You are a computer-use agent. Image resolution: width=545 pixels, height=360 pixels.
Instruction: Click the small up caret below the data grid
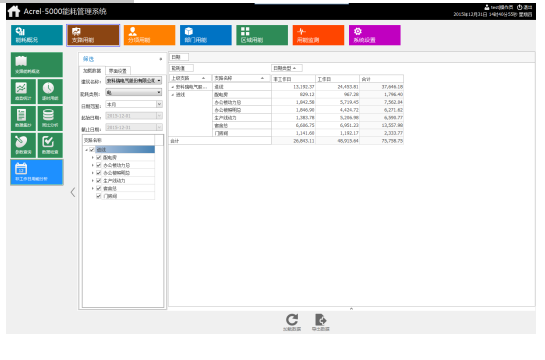point(351,309)
